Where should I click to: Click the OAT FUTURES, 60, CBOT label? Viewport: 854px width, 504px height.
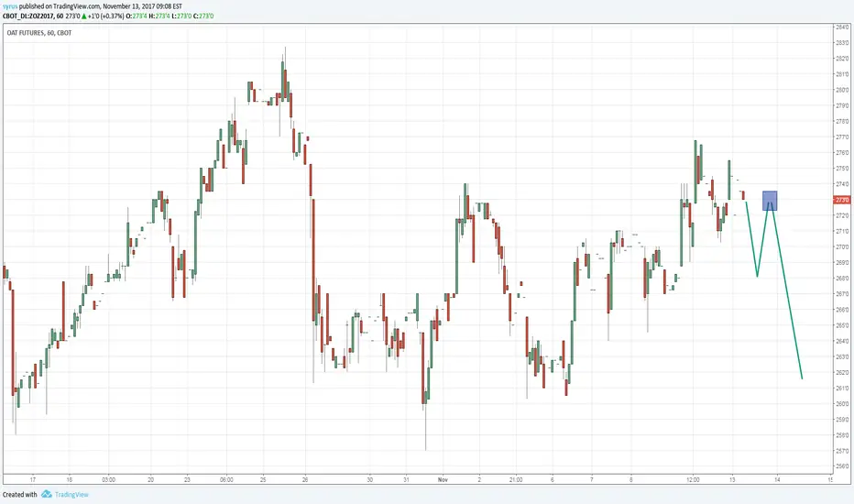pos(39,33)
